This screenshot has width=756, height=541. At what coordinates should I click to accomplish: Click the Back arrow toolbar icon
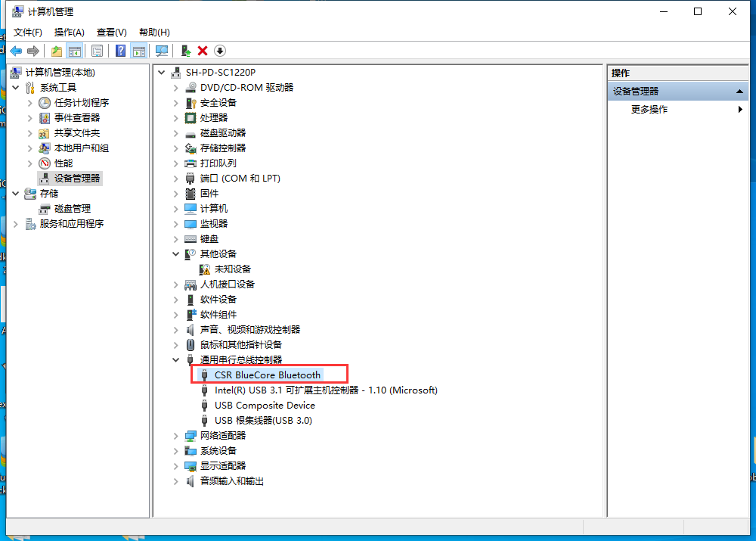(x=16, y=51)
